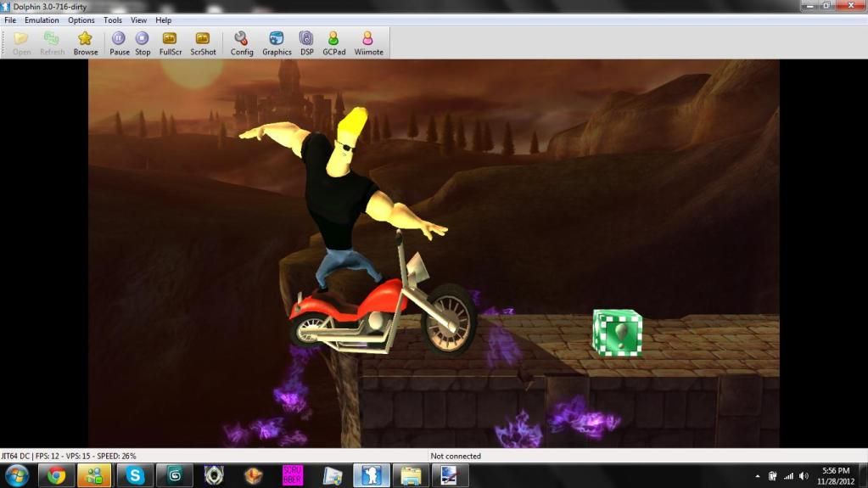Open the DSP audio settings
868x488 pixels.
pyautogui.click(x=306, y=43)
